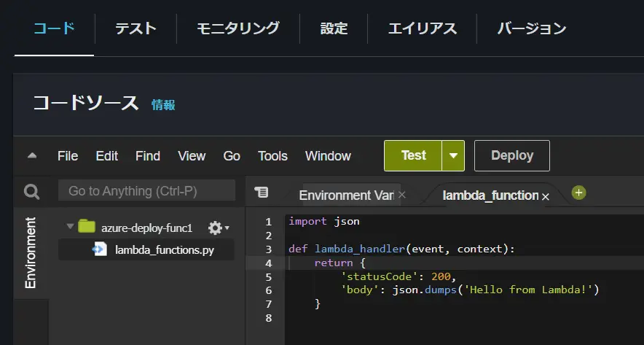Switch to the Environment Var editor tab
The width and height of the screenshot is (644, 345).
[x=346, y=195]
